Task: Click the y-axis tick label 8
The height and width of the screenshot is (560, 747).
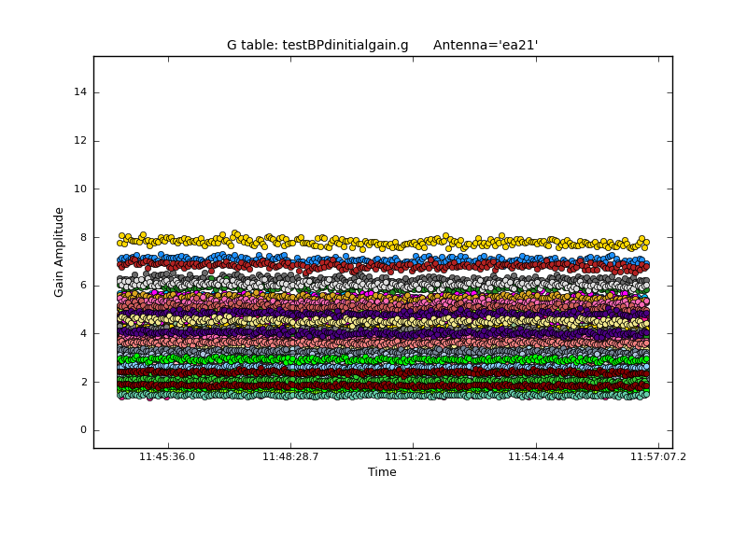Action: tap(83, 237)
